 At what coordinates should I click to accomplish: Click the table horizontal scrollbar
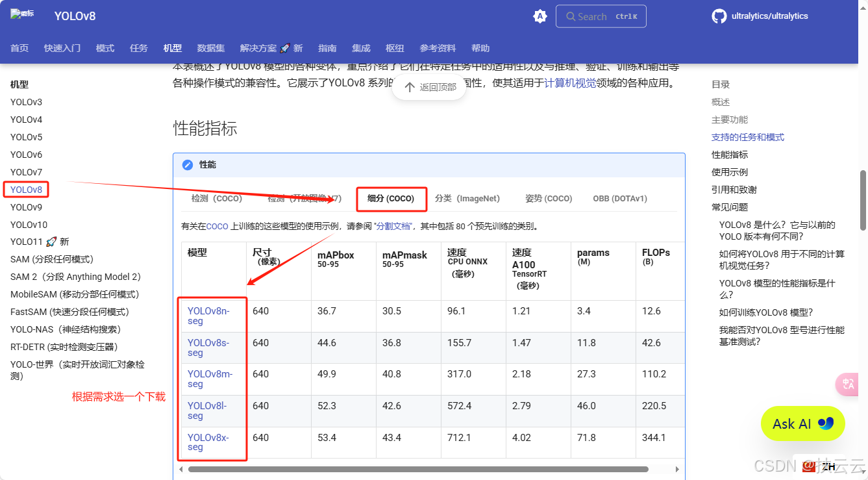pos(418,469)
